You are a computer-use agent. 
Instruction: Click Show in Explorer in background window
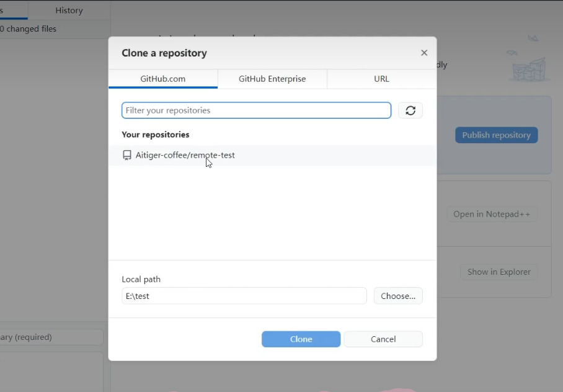(499, 272)
